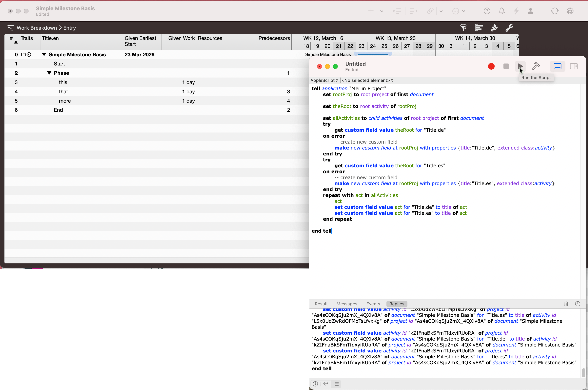This screenshot has width=588, height=390.
Task: Click the globe icon in Merlin toolbar
Action: point(570,11)
